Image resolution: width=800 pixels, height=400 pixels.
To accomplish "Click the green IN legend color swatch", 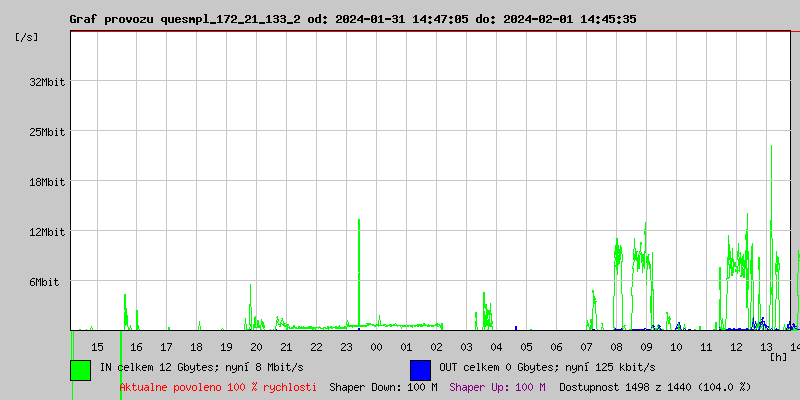I will click(80, 369).
